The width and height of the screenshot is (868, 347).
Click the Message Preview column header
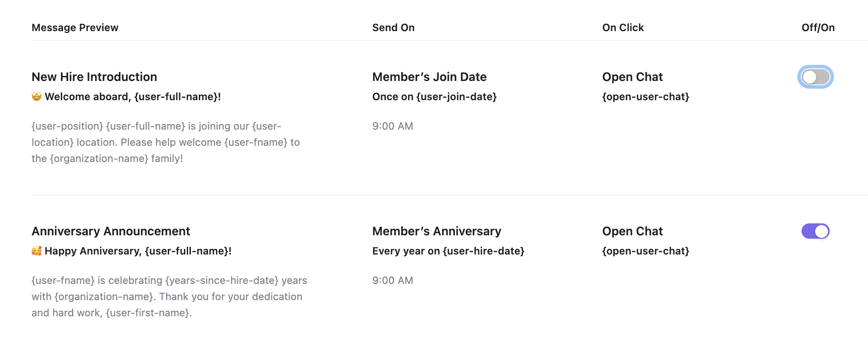75,28
